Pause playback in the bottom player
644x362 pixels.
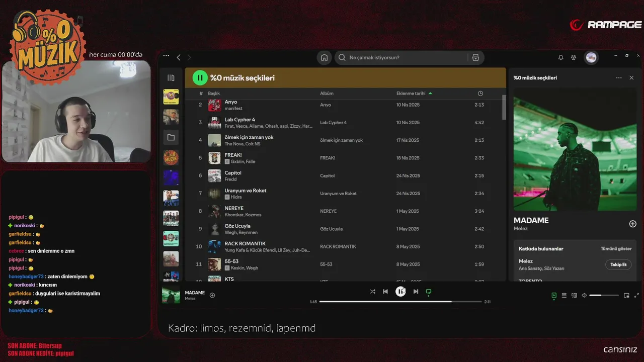400,292
